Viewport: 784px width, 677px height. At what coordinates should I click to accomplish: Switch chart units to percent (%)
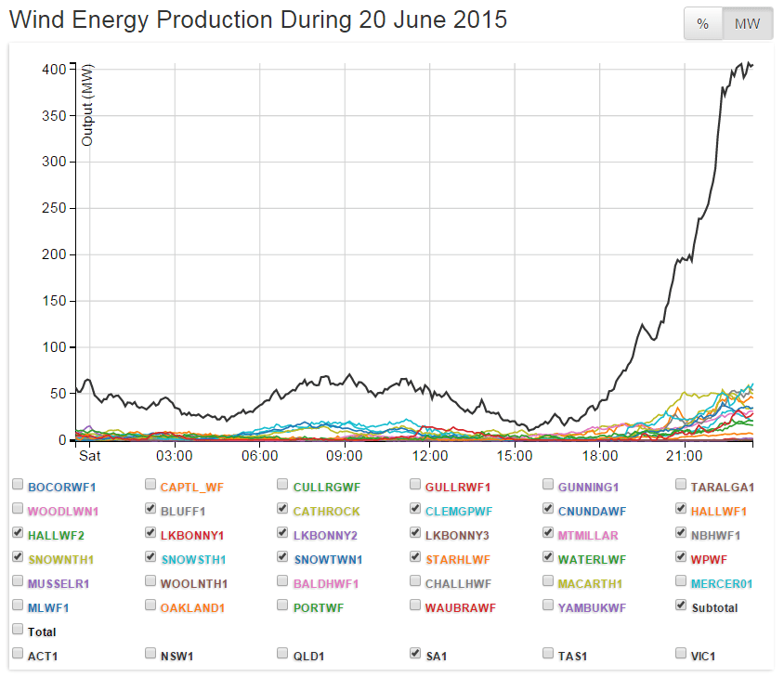coord(703,24)
